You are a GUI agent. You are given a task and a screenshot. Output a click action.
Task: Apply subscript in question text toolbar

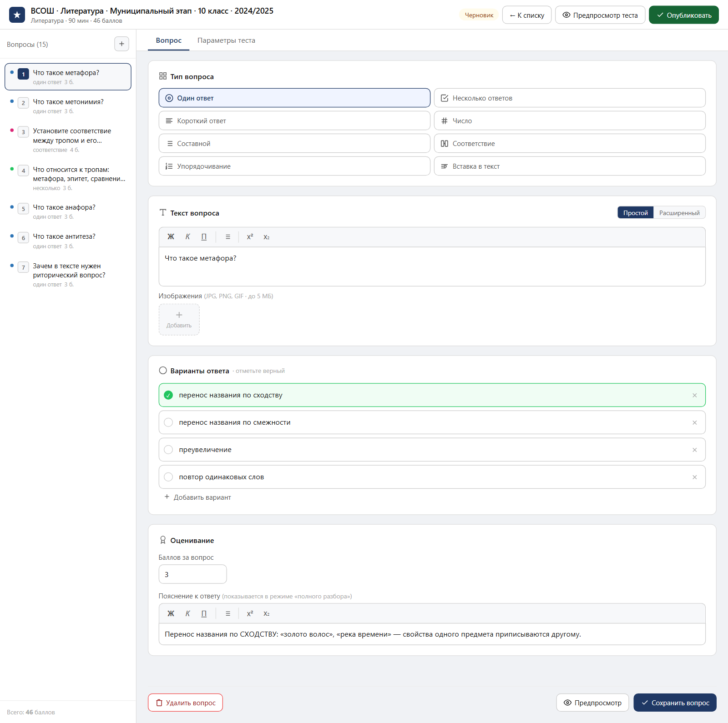pyautogui.click(x=267, y=237)
